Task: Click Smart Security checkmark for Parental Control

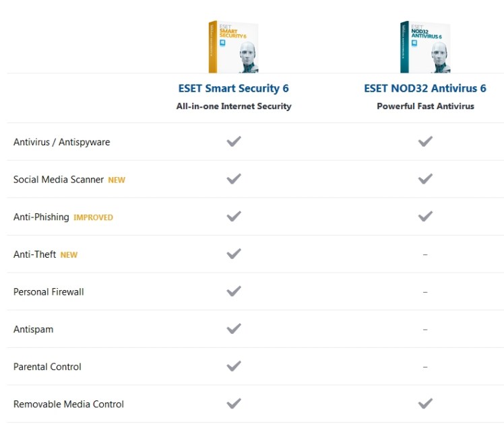Action: 234,366
